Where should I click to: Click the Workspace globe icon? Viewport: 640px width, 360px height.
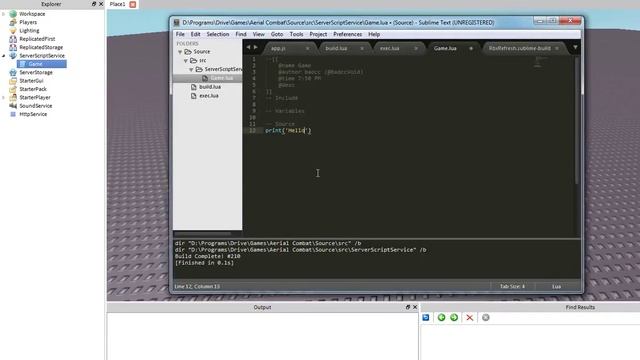click(x=13, y=14)
